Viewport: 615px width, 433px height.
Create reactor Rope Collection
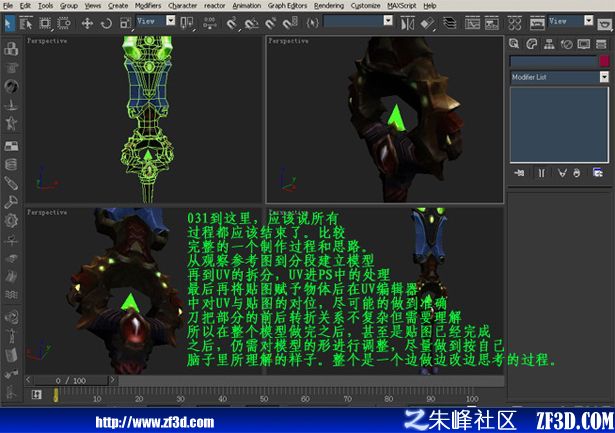click(x=11, y=105)
